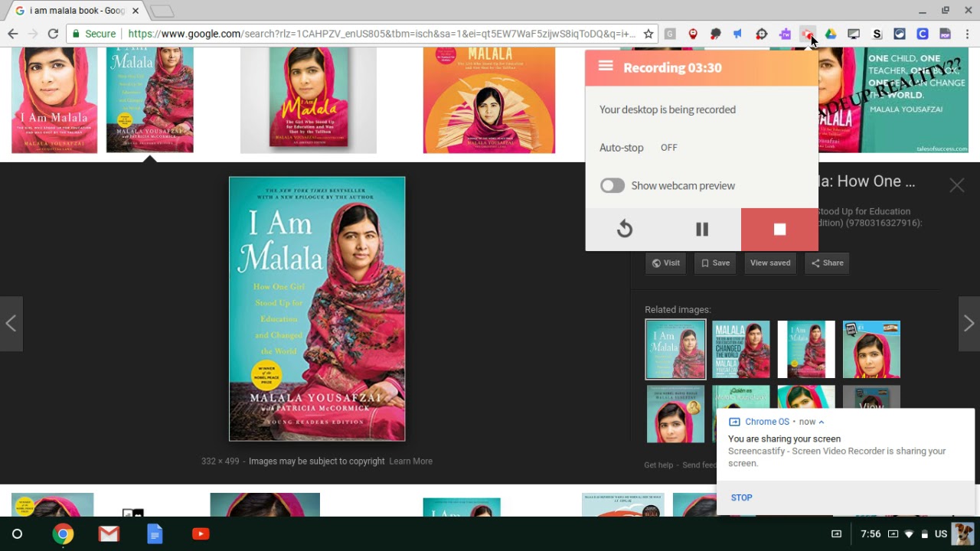Open the Chrome OS launcher circle
This screenshot has width=980, height=551.
17,534
